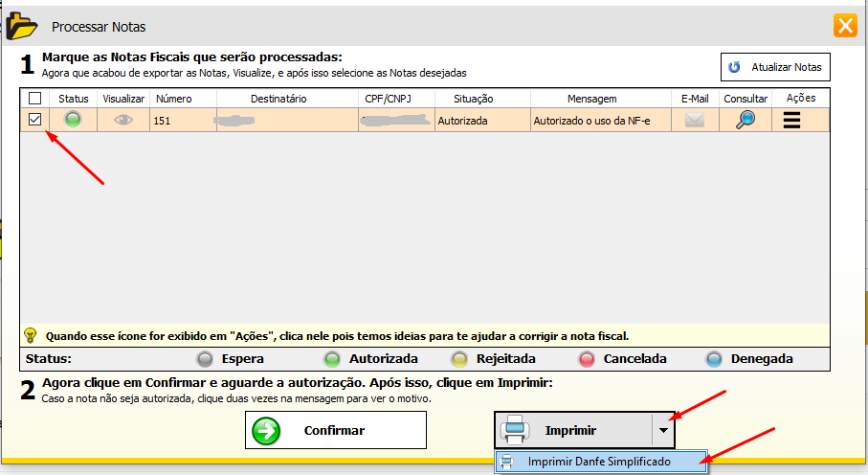Click the printer icon on Imprimir button
This screenshot has width=868, height=475.
tap(513, 430)
